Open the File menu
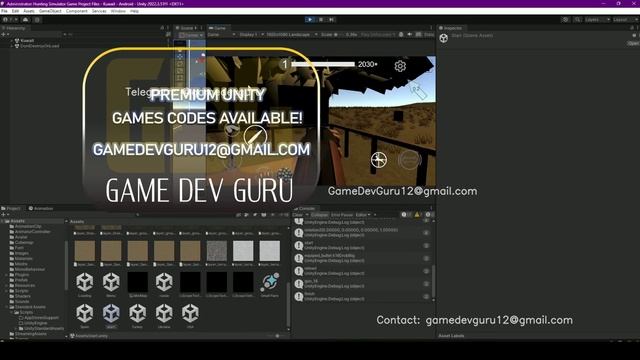The width and height of the screenshot is (640, 360). click(4, 11)
